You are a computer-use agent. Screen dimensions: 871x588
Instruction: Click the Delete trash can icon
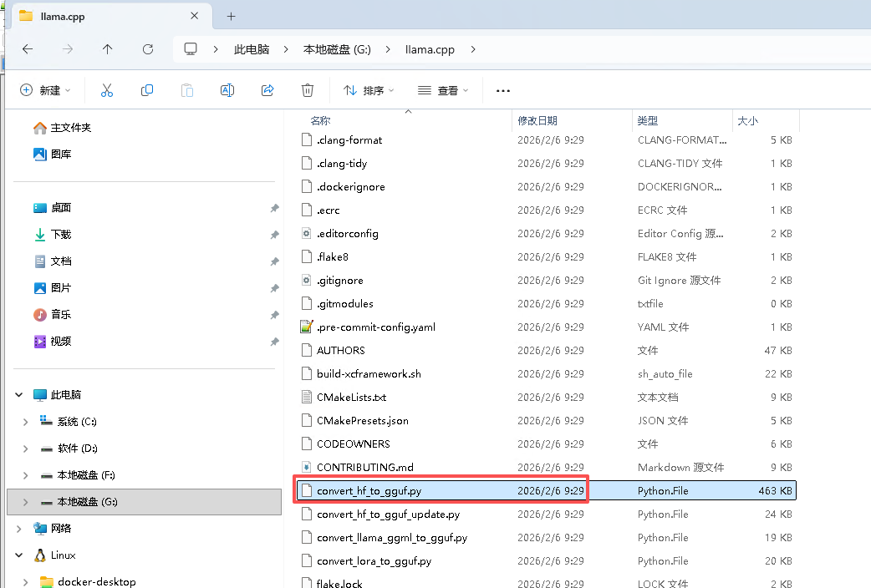(307, 90)
